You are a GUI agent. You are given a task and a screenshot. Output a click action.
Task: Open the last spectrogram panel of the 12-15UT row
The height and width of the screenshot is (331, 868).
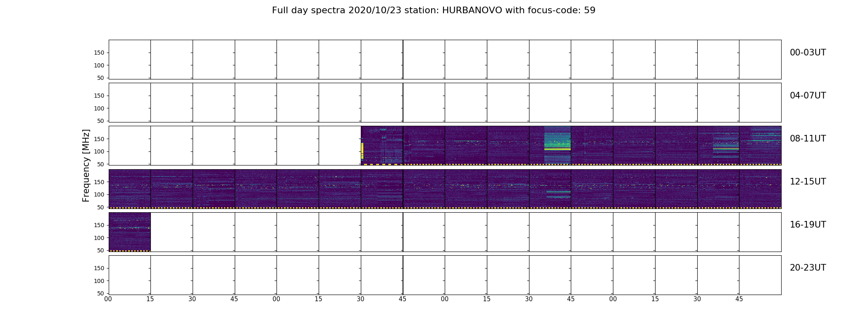tap(760, 189)
